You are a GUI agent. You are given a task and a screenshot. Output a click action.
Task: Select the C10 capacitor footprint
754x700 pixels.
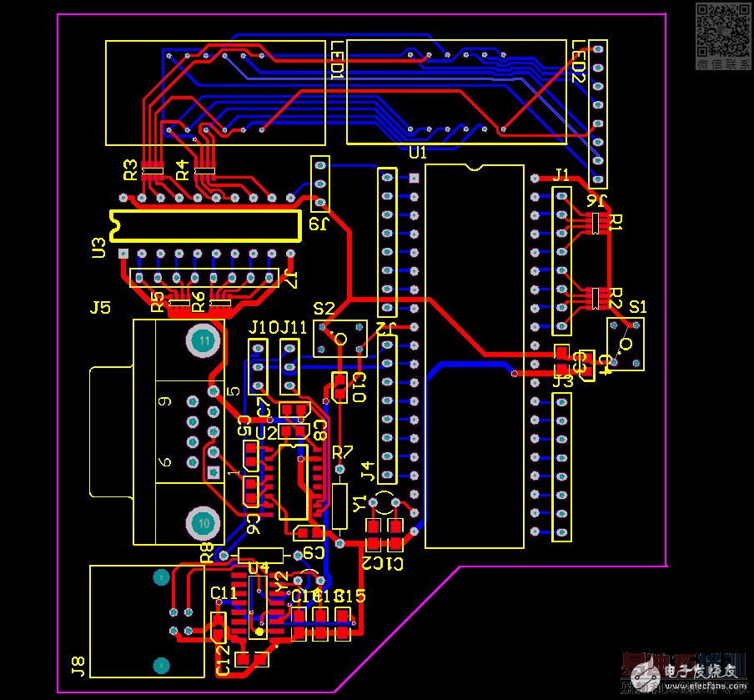[339, 387]
